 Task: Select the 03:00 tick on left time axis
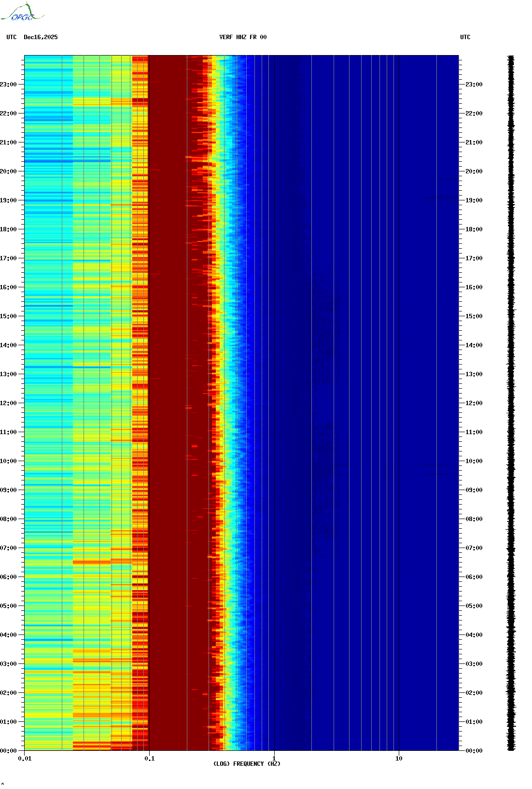pyautogui.click(x=9, y=664)
